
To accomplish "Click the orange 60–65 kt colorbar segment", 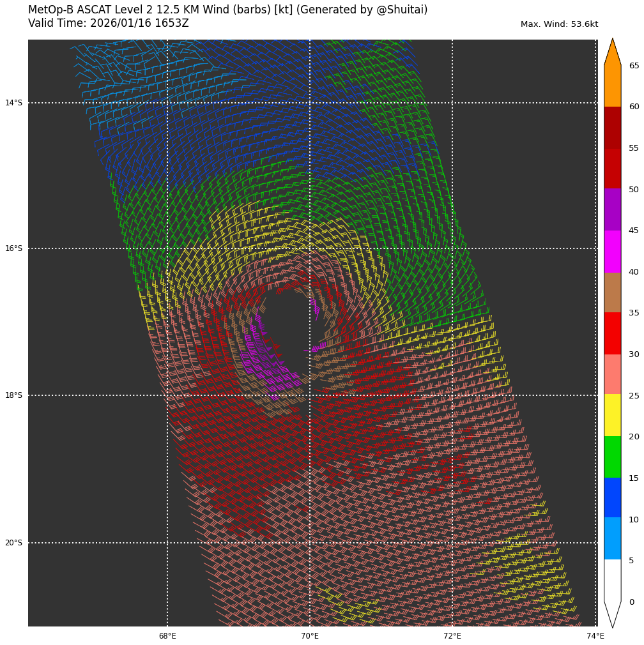I will click(x=612, y=86).
